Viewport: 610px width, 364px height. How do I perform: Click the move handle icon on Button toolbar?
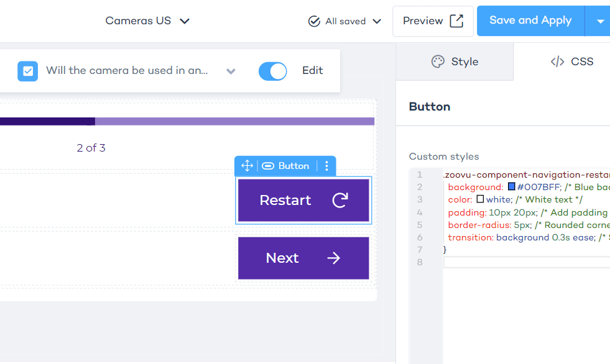247,166
